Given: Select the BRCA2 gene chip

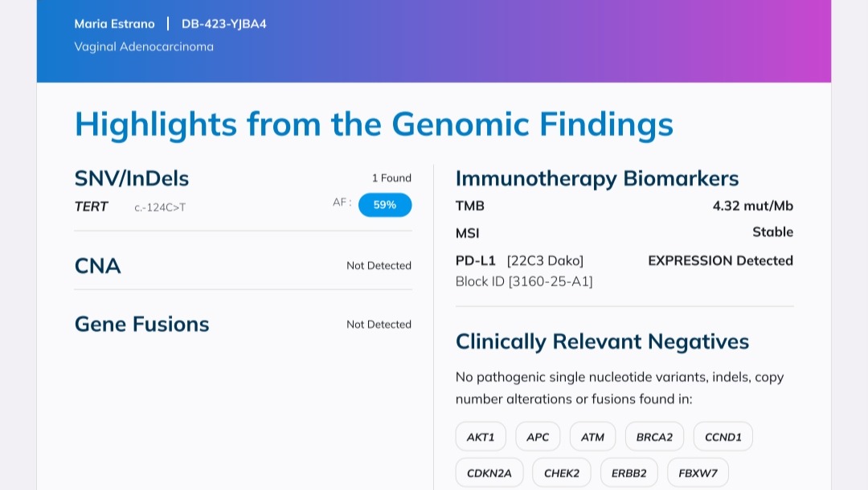Looking at the screenshot, I should click(654, 437).
